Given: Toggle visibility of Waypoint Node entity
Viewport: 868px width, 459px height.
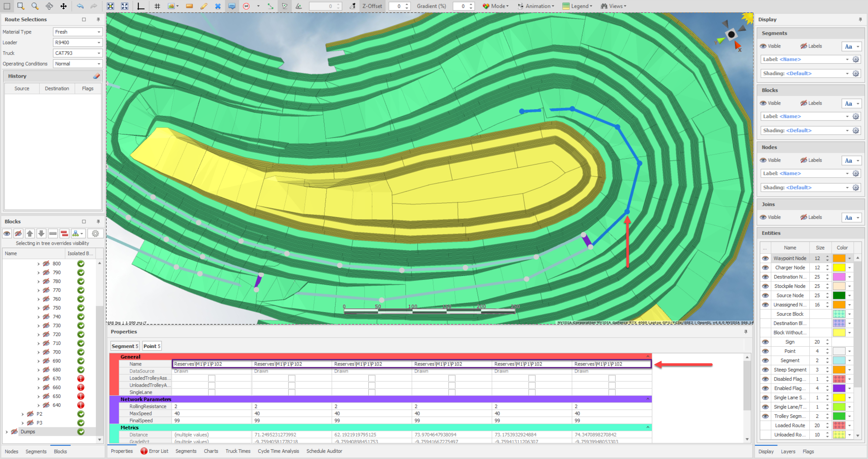Looking at the screenshot, I should coord(765,258).
